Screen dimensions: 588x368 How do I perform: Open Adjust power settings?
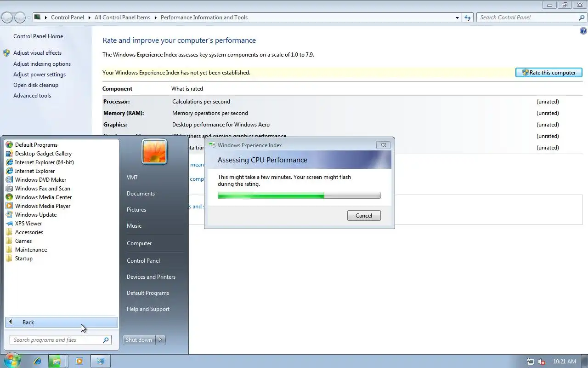pos(40,75)
